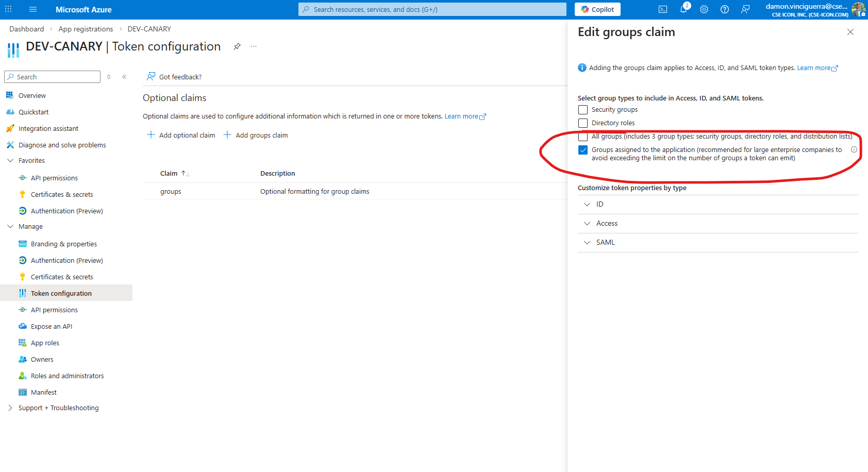Screen dimensions: 868x472
Task: Expand the SAML token properties section
Action: coord(605,243)
